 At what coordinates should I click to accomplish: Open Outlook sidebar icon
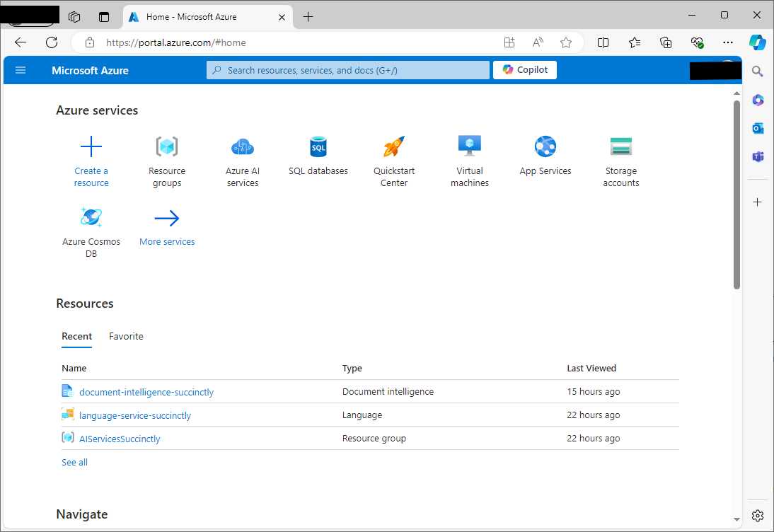(x=758, y=128)
